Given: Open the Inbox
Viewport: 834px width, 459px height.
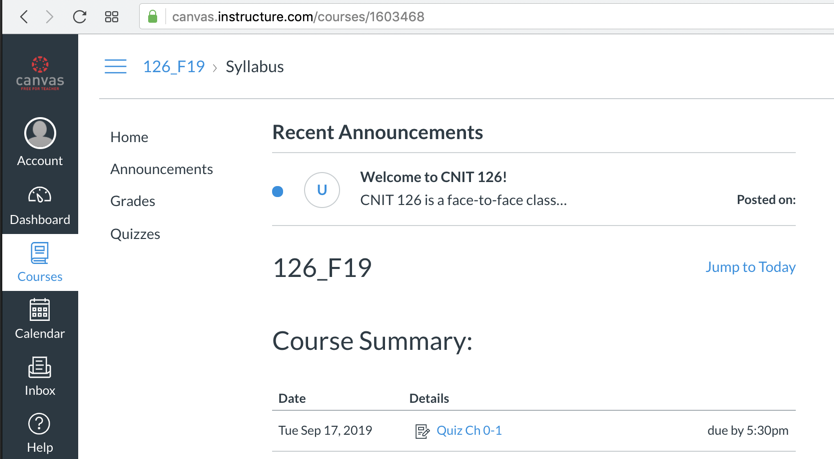Looking at the screenshot, I should coord(40,376).
